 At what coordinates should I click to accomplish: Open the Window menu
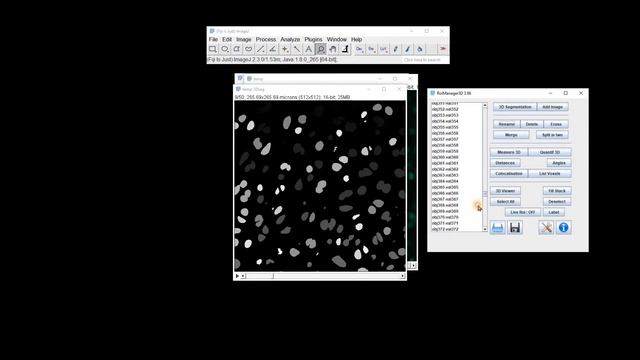(x=337, y=39)
